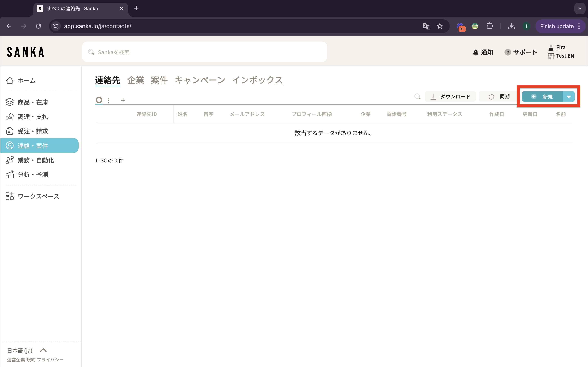The height and width of the screenshot is (367, 588).
Task: Open the ワークスペース workspace icon
Action: click(10, 196)
